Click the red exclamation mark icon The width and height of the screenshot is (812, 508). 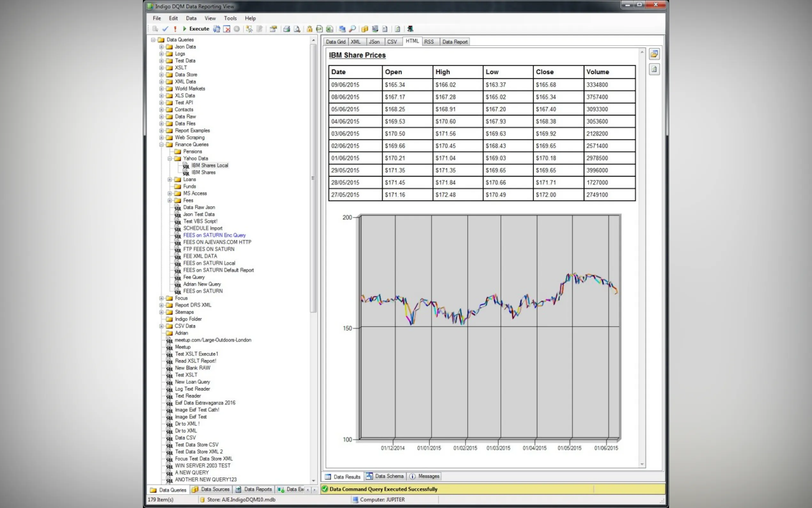coord(175,29)
